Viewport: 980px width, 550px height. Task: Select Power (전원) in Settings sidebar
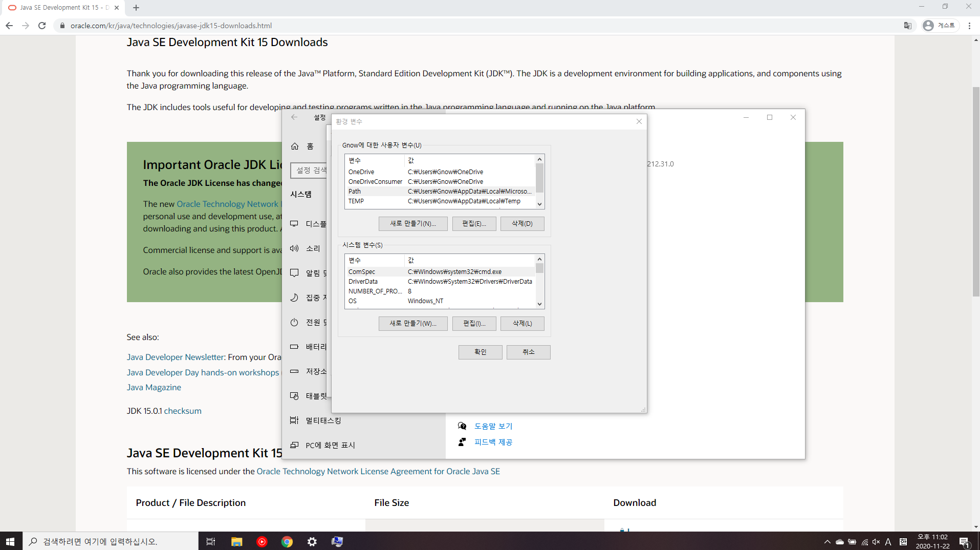[308, 322]
